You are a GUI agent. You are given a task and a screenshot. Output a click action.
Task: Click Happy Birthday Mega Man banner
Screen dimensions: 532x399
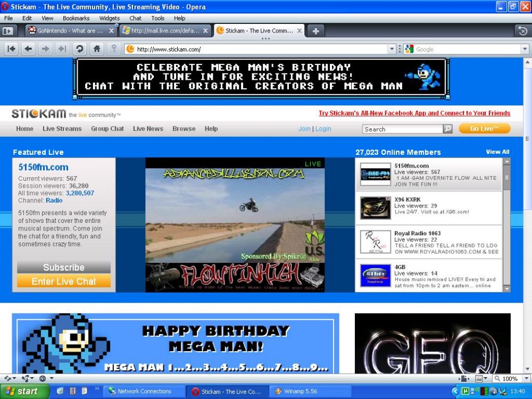176,343
